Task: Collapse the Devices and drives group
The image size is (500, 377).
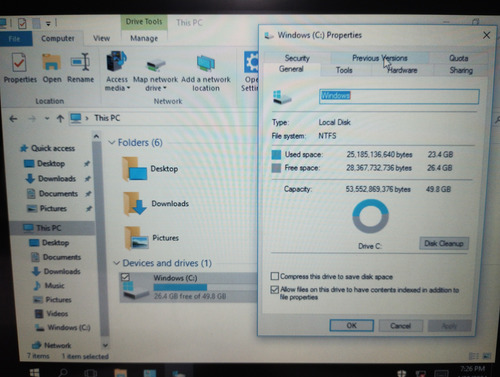Action: point(116,263)
